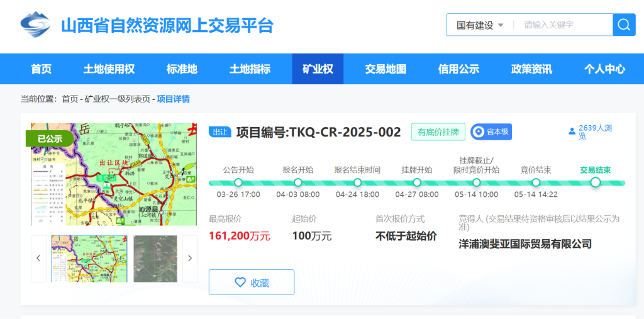Click the magnifier search button
The image size is (644, 319).
623,25
